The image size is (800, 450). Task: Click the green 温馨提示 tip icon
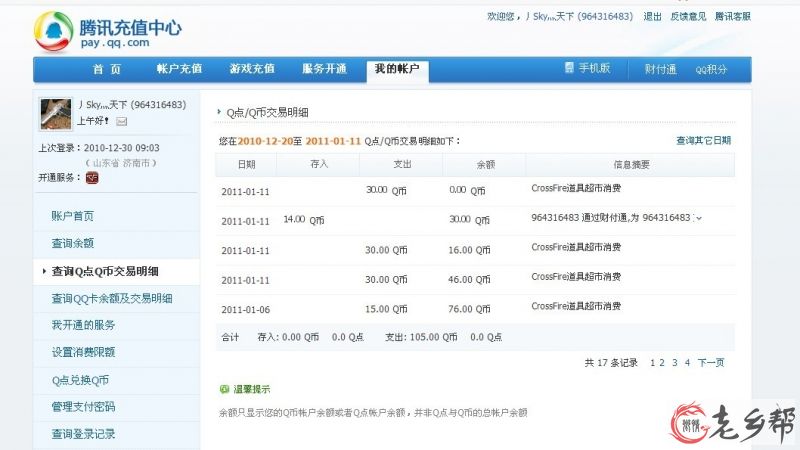(223, 389)
